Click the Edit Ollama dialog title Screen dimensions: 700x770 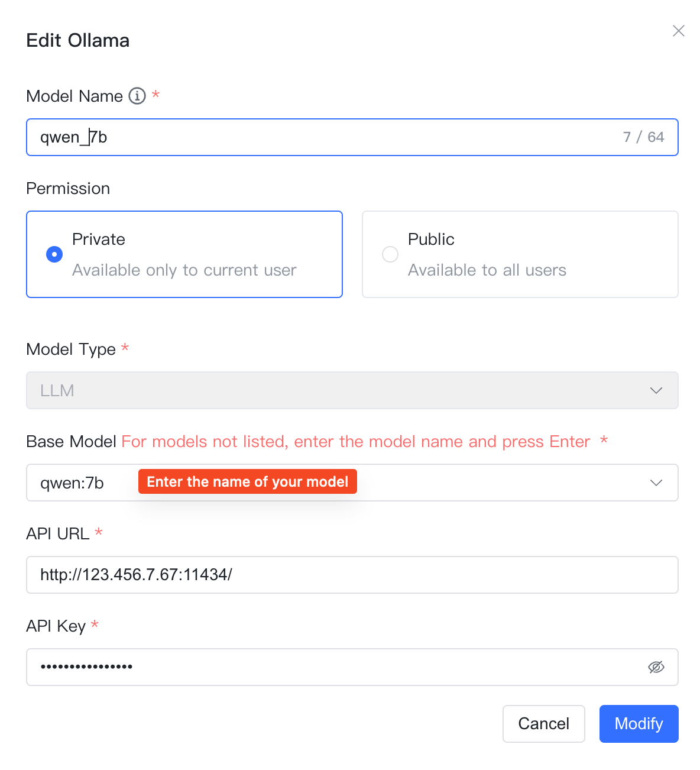point(78,40)
